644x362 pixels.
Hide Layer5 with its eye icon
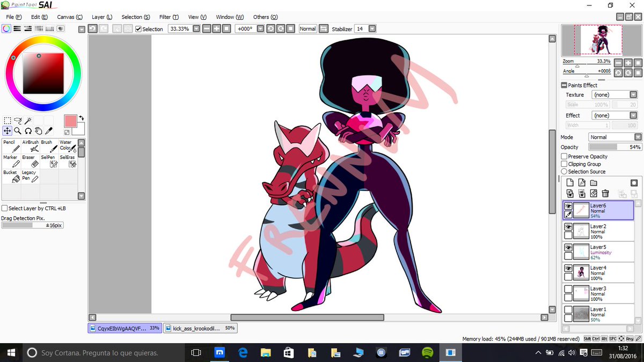point(568,248)
